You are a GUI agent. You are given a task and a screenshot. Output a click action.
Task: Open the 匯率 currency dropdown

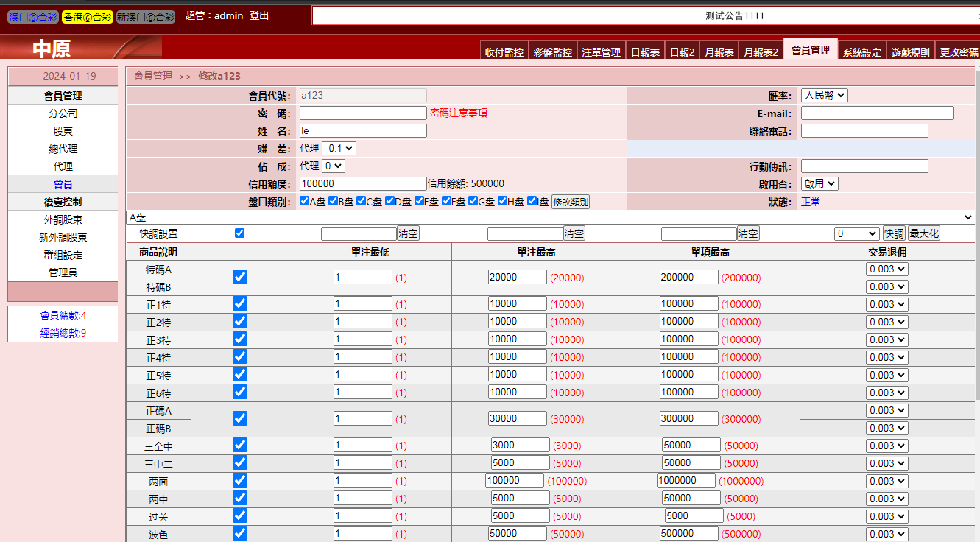coord(824,96)
